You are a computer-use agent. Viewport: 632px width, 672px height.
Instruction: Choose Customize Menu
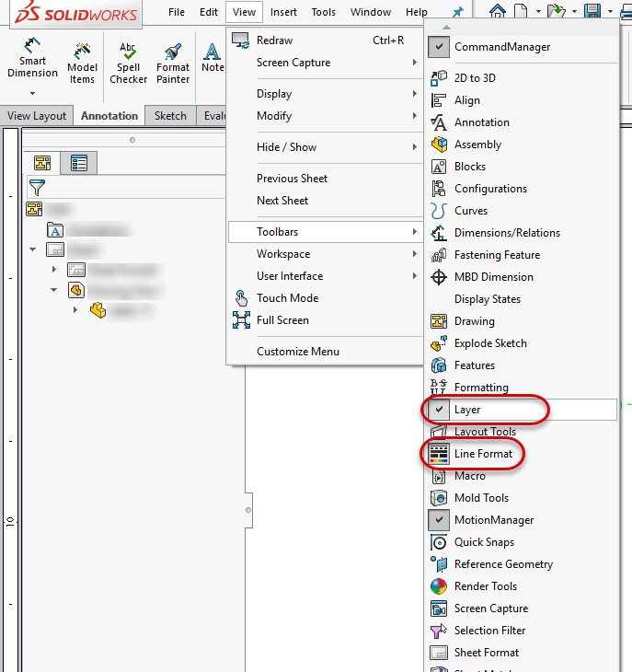click(x=326, y=352)
